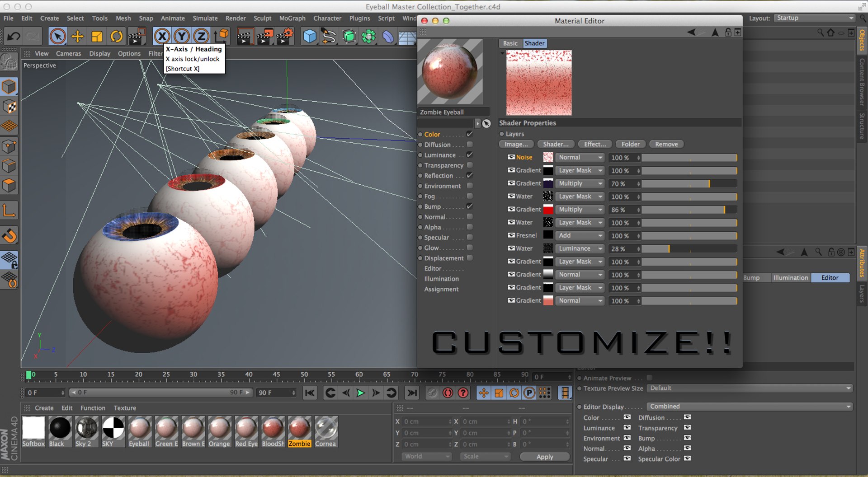Screen dimensions: 868x477
Task: Click the Remove layer button
Action: pyautogui.click(x=666, y=145)
